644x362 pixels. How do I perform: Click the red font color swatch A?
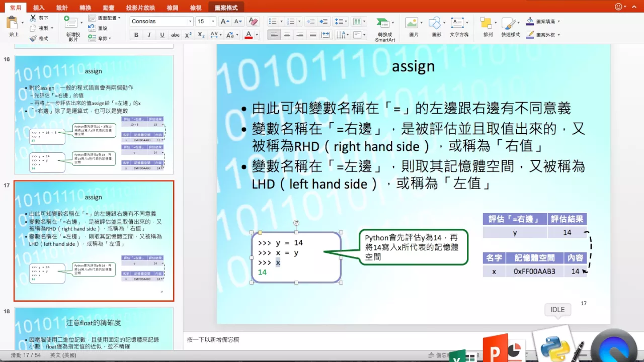(248, 35)
